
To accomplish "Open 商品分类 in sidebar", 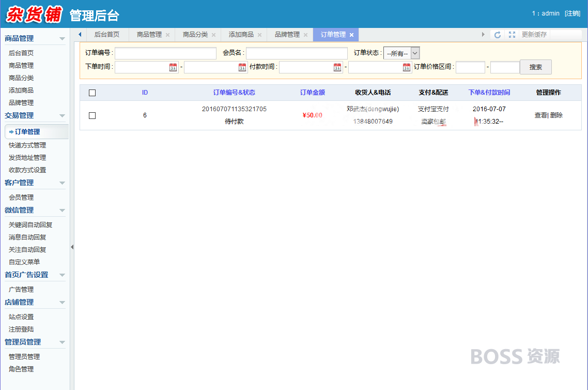I will [x=21, y=78].
